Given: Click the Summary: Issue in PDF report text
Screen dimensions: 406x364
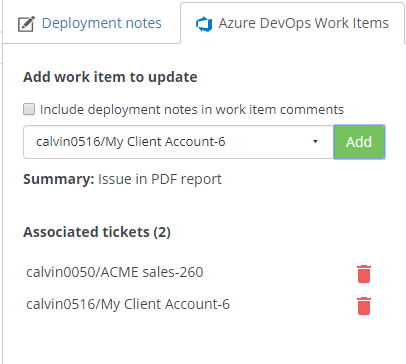Looking at the screenshot, I should (x=122, y=179).
